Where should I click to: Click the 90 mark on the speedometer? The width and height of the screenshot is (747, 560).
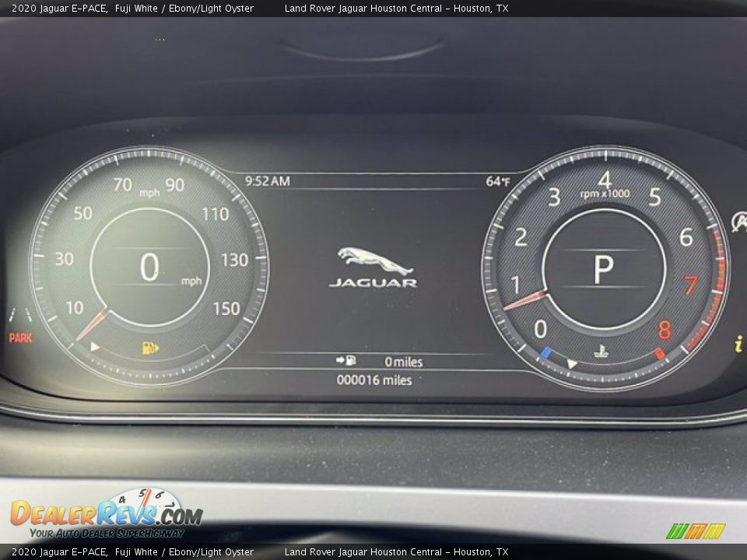point(175,185)
